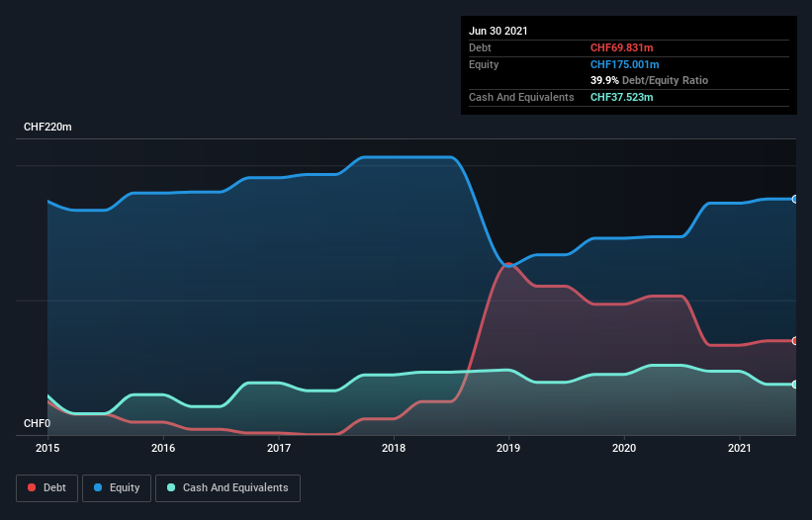Click the red Debt end-point marker
The width and height of the screenshot is (812, 520).
click(x=795, y=341)
